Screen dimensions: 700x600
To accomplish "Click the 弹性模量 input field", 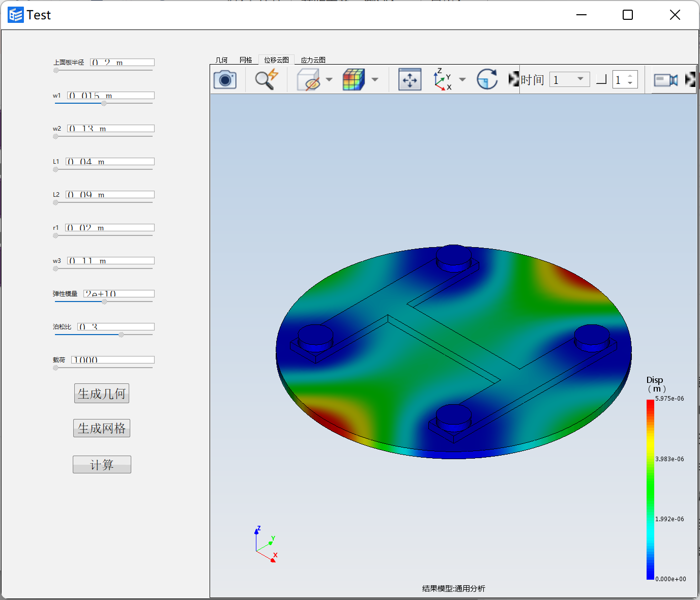I will point(119,293).
